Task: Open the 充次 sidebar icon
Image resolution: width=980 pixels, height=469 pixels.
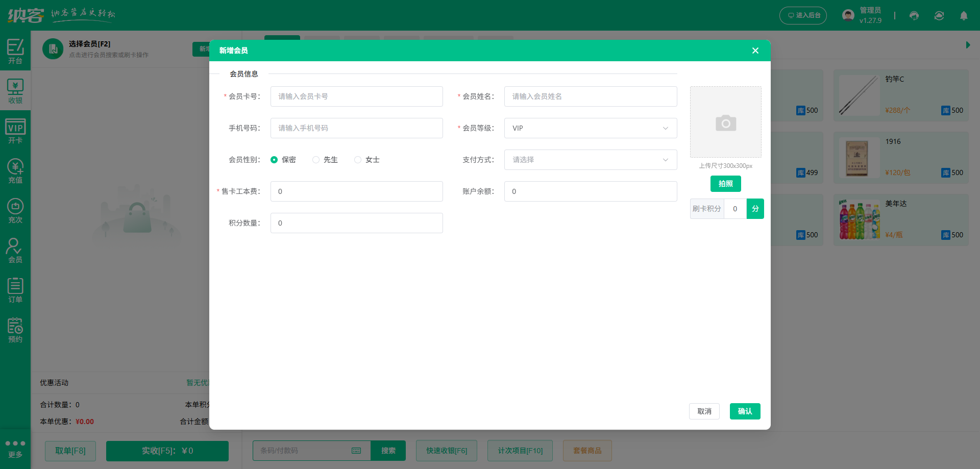Action: [15, 210]
